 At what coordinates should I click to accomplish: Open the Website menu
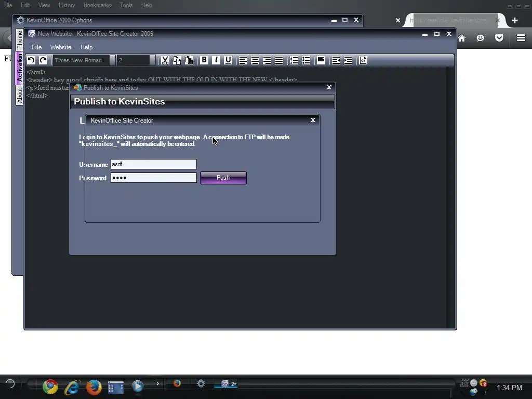pos(61,47)
